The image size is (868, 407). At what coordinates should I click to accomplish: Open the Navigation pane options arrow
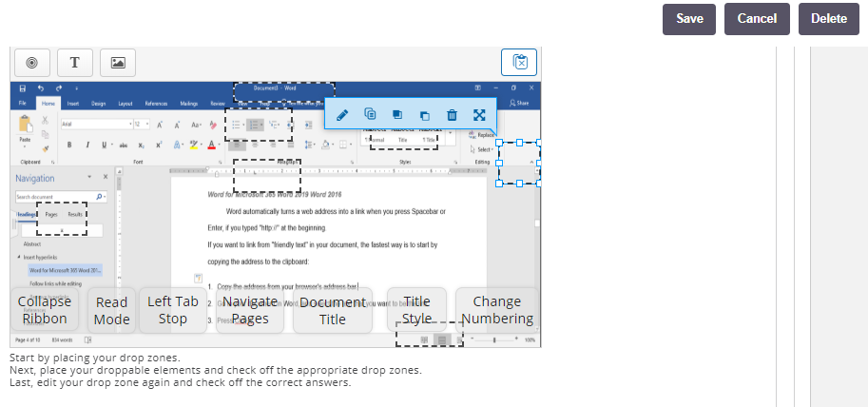pos(89,177)
